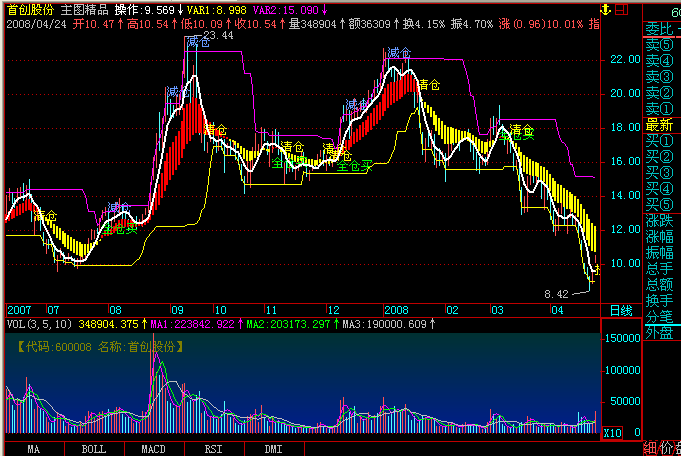Click the 操作:9.569 value
This screenshot has height=456, width=681.
pyautogui.click(x=145, y=10)
